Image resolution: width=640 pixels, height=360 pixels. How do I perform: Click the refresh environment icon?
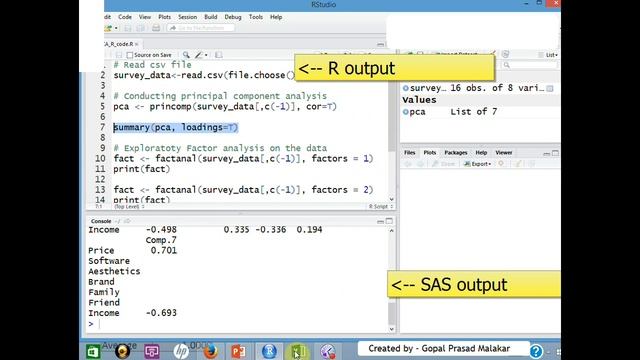point(505,54)
